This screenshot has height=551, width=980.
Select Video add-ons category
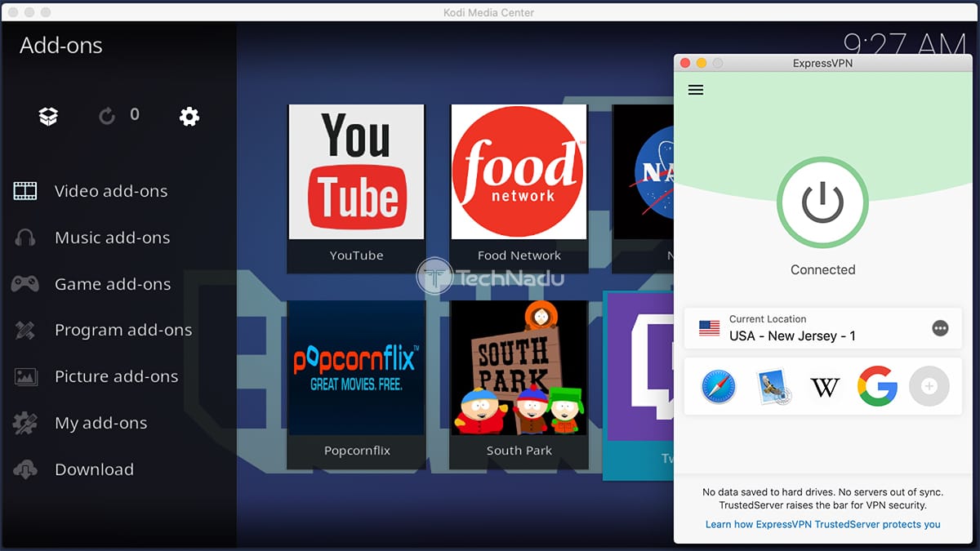point(111,191)
